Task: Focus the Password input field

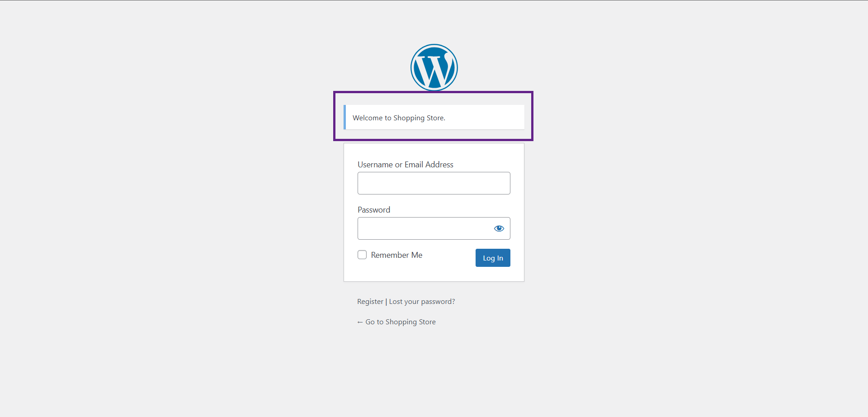Action: [424, 228]
